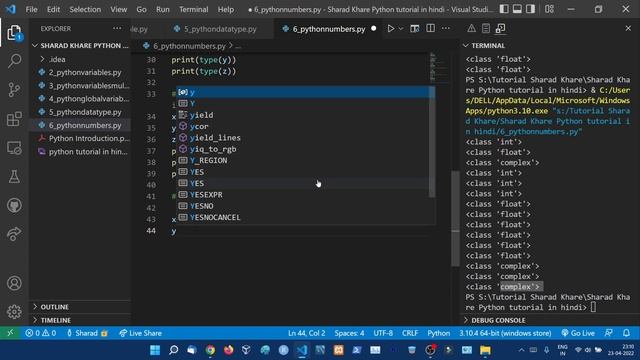Toggle secondary side bar layout button

click(x=530, y=9)
